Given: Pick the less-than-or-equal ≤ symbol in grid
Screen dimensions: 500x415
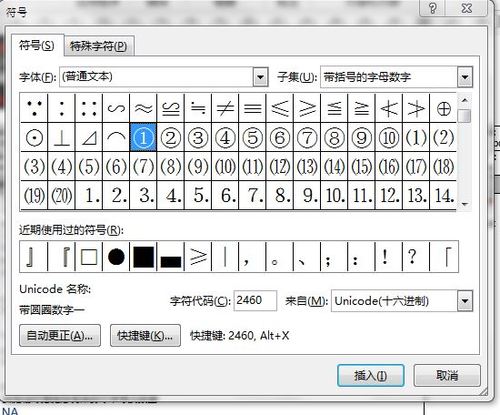Looking at the screenshot, I should [x=280, y=108].
